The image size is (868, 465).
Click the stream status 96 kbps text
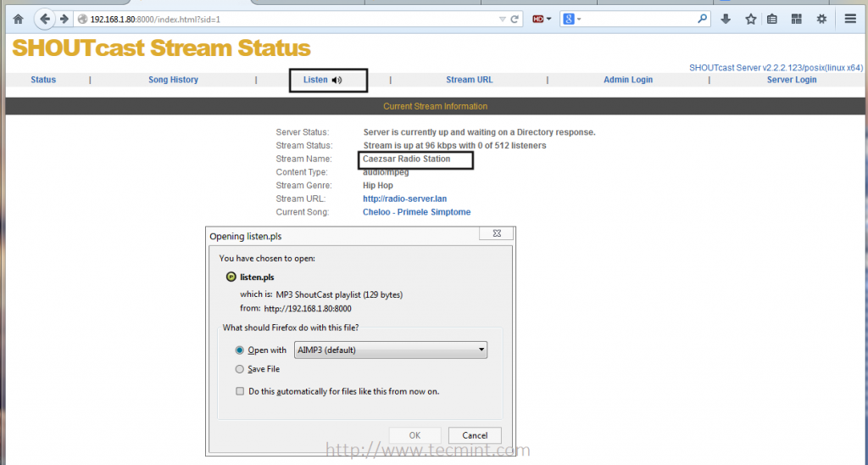454,145
